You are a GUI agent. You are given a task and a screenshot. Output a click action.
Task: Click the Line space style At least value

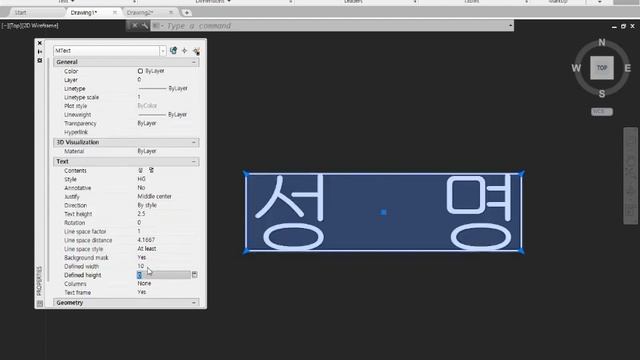[147, 249]
